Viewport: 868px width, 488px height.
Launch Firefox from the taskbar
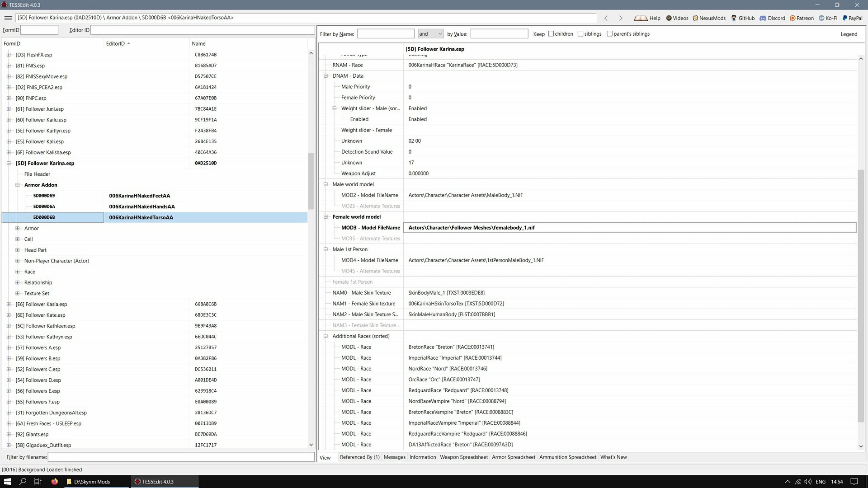55,482
